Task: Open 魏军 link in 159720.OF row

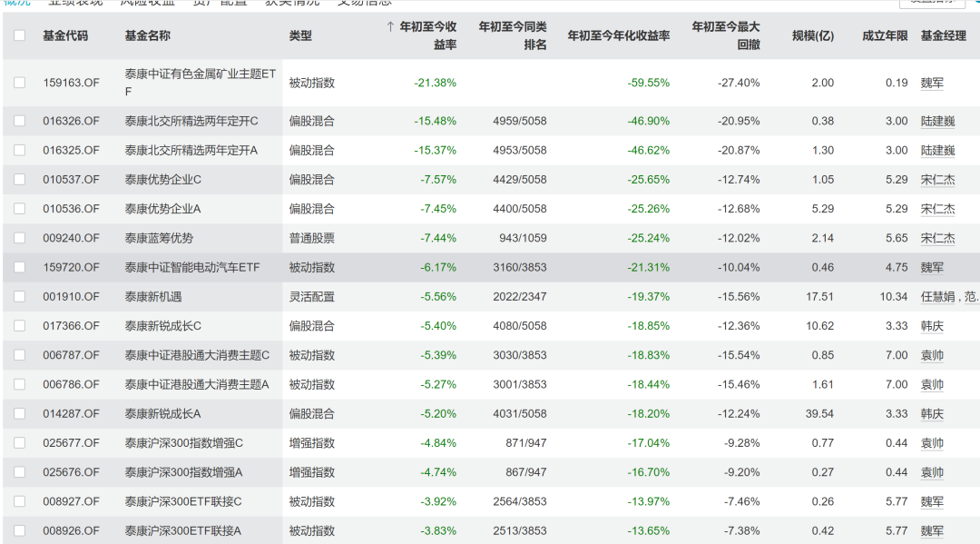Action: pyautogui.click(x=932, y=267)
